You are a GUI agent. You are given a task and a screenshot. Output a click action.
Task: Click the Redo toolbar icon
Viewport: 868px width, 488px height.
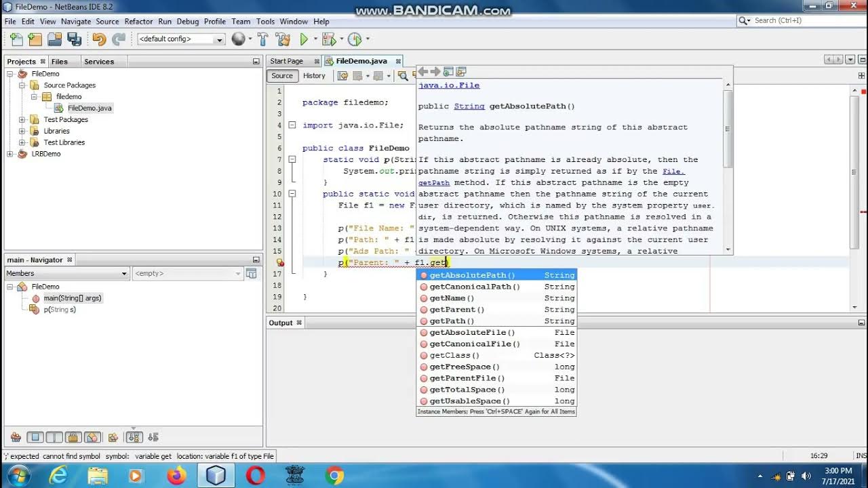[119, 39]
